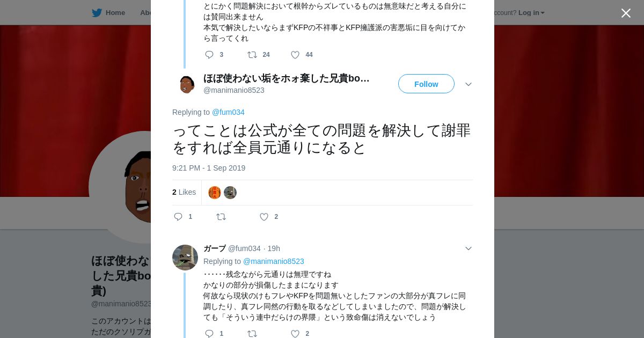644x338 pixels.
Task: View the orange avatar of a liker
Action: pyautogui.click(x=215, y=193)
